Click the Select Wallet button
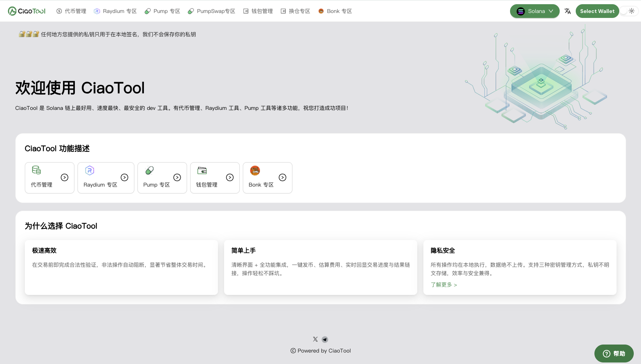641x364 pixels. (597, 11)
